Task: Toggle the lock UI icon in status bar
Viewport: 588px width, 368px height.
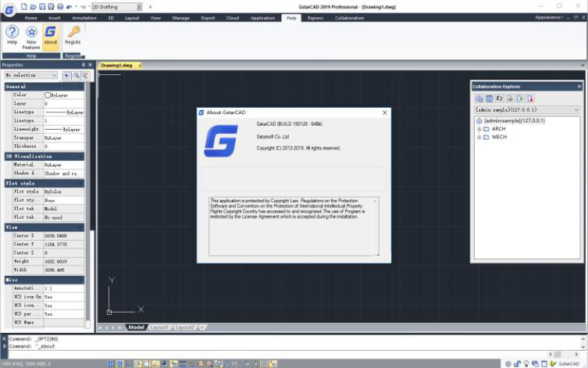Action: (x=517, y=363)
